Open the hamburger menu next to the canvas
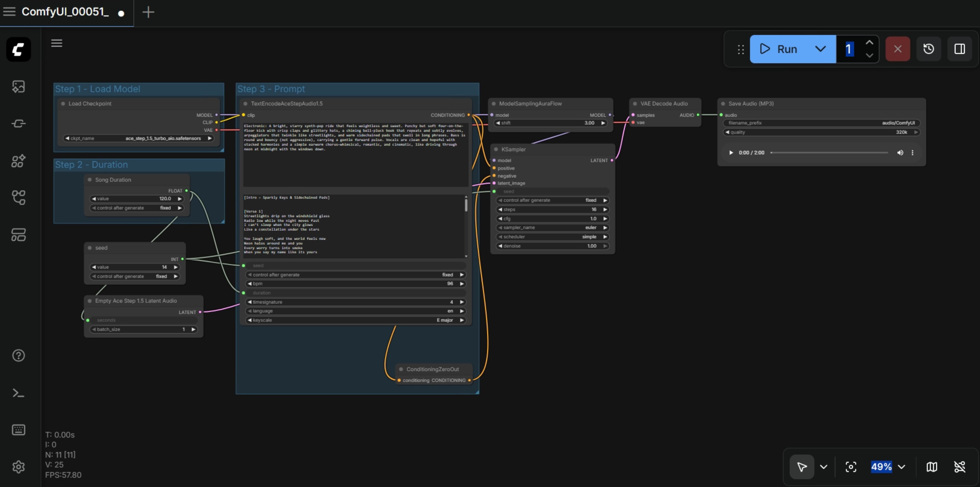This screenshot has height=487, width=980. click(x=56, y=43)
